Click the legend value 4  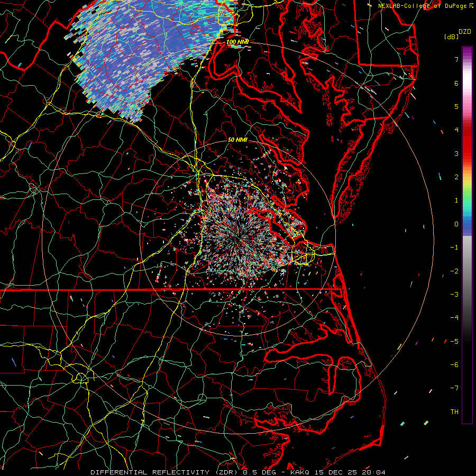click(x=456, y=130)
